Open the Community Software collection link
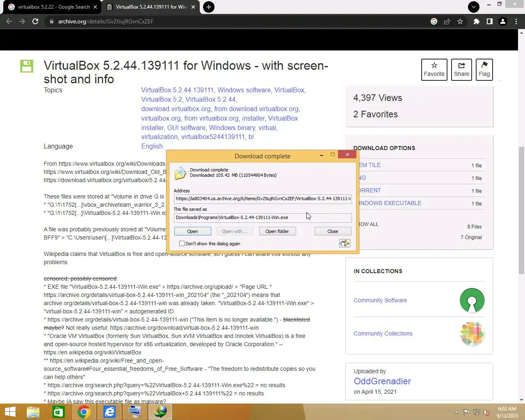Image resolution: width=525 pixels, height=420 pixels. [380, 300]
